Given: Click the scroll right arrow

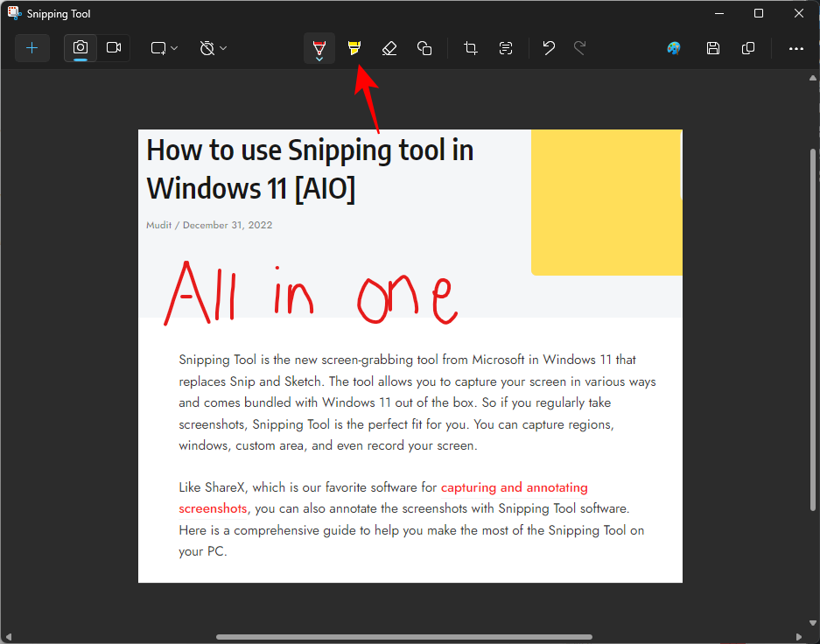Looking at the screenshot, I should tap(798, 637).
